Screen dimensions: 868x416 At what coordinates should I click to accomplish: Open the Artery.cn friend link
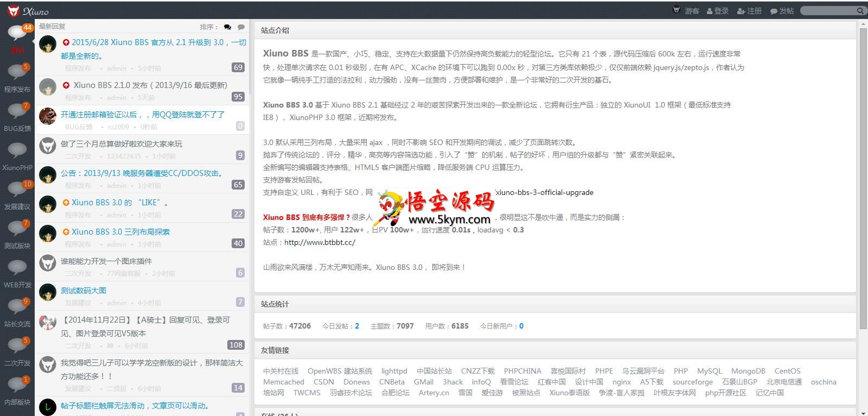click(434, 393)
